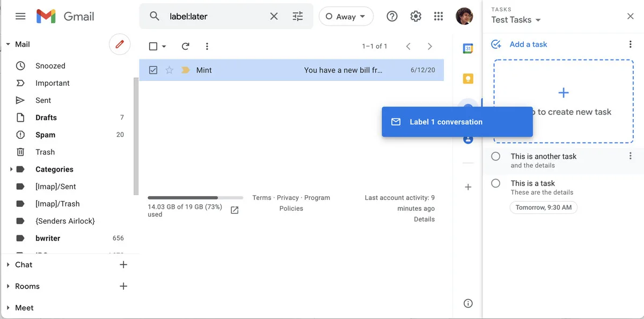Open search filter options icon
This screenshot has width=644, height=319.
(298, 16)
